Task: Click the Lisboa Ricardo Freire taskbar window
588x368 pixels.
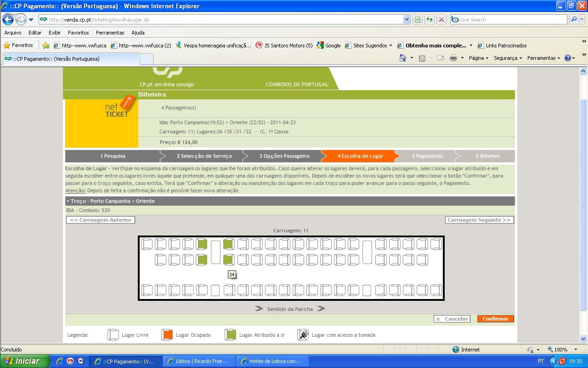Action: click(200, 362)
